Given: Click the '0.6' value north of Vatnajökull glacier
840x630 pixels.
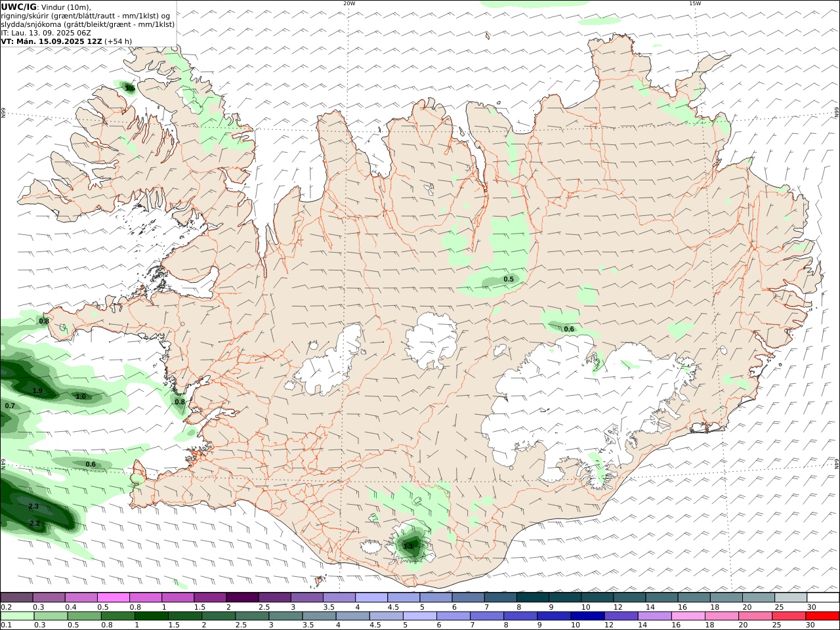Looking at the screenshot, I should click(569, 329).
